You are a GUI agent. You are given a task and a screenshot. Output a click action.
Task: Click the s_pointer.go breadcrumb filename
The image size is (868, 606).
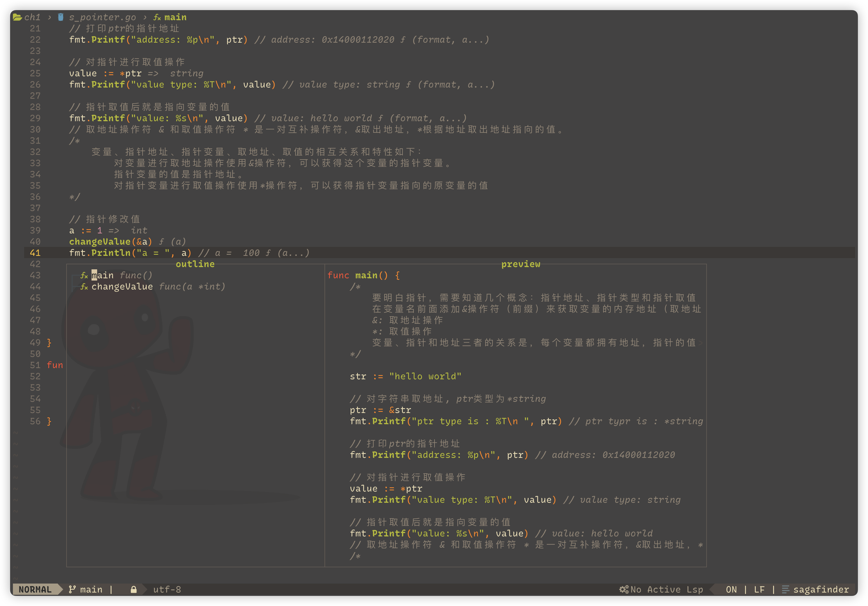(102, 17)
